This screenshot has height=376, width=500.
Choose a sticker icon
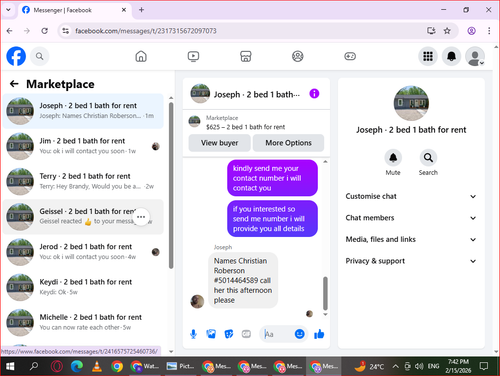pyautogui.click(x=229, y=334)
